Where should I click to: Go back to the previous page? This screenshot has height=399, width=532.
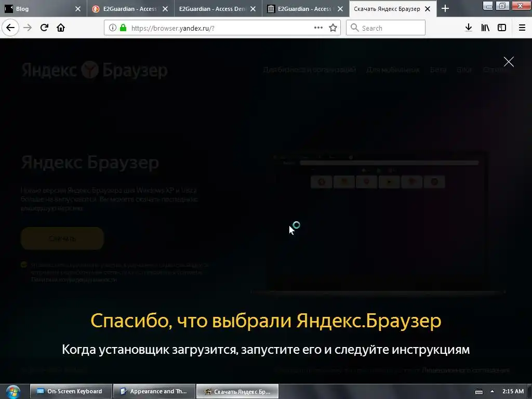pos(10,28)
